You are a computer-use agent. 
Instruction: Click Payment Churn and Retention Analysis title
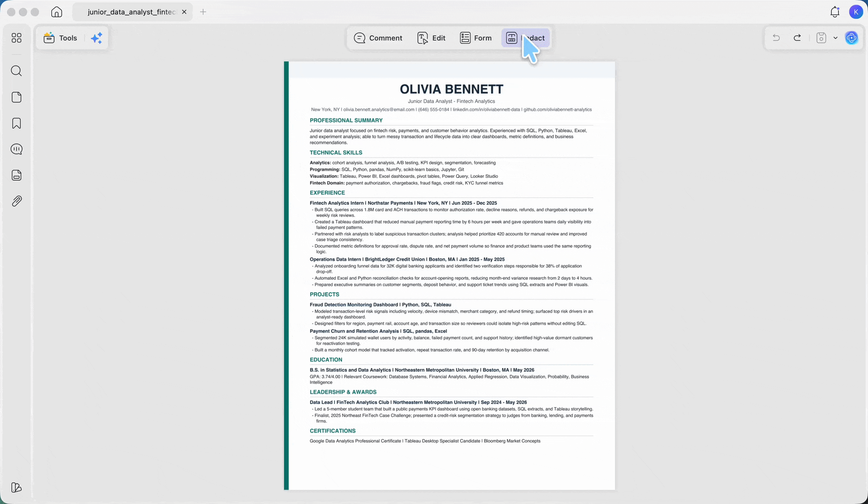pos(378,331)
